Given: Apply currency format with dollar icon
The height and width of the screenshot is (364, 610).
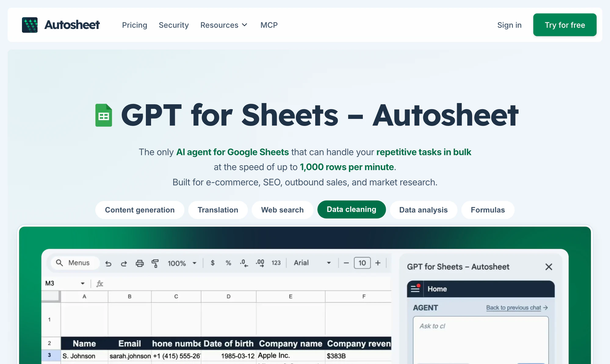Looking at the screenshot, I should 213,263.
